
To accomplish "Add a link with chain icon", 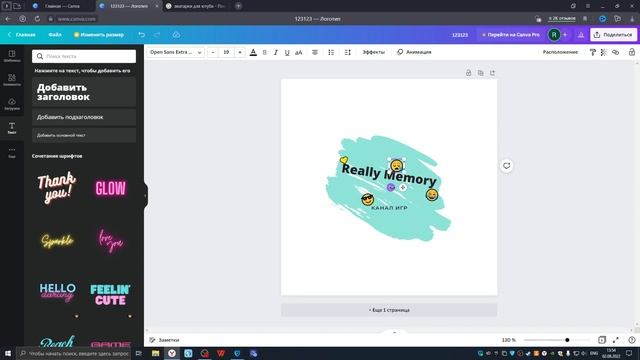I will point(616,52).
